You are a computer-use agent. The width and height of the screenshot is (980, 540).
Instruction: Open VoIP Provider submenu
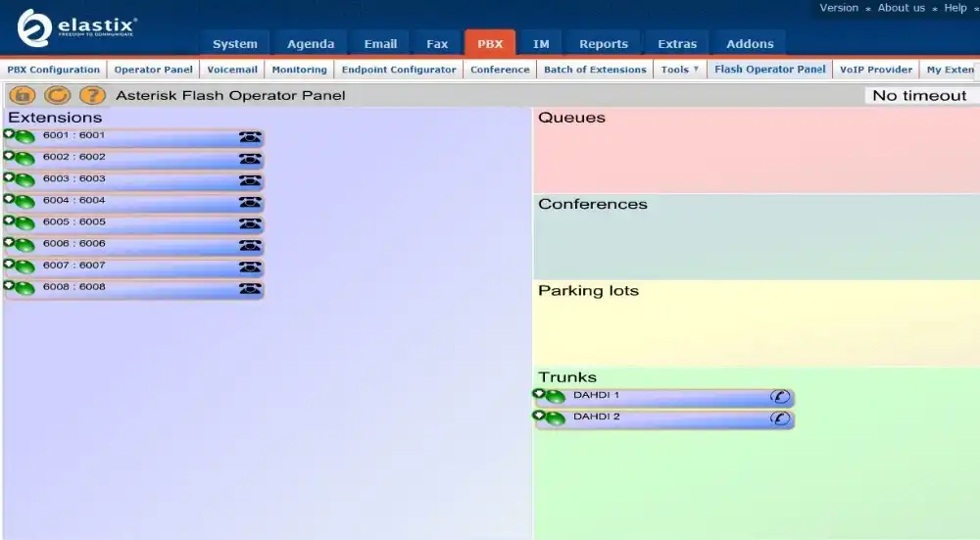(x=876, y=70)
